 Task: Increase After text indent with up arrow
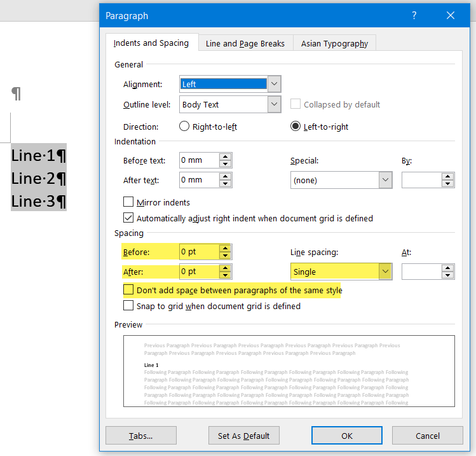[x=225, y=177]
